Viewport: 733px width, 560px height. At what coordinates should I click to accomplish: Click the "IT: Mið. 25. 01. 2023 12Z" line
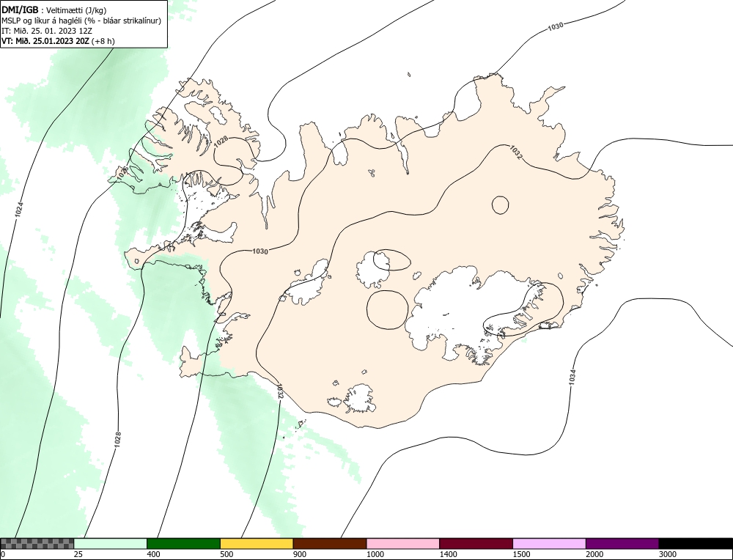click(46, 31)
